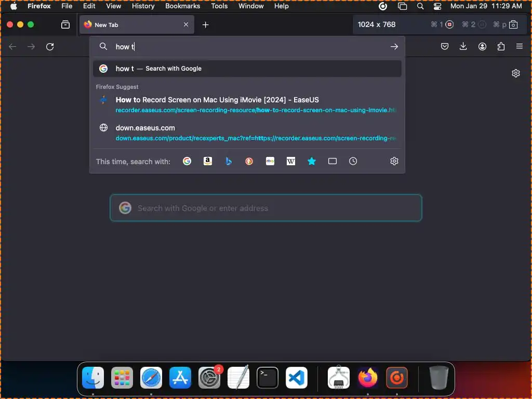Open the Firefox app menu
The image size is (532, 399).
click(39, 6)
